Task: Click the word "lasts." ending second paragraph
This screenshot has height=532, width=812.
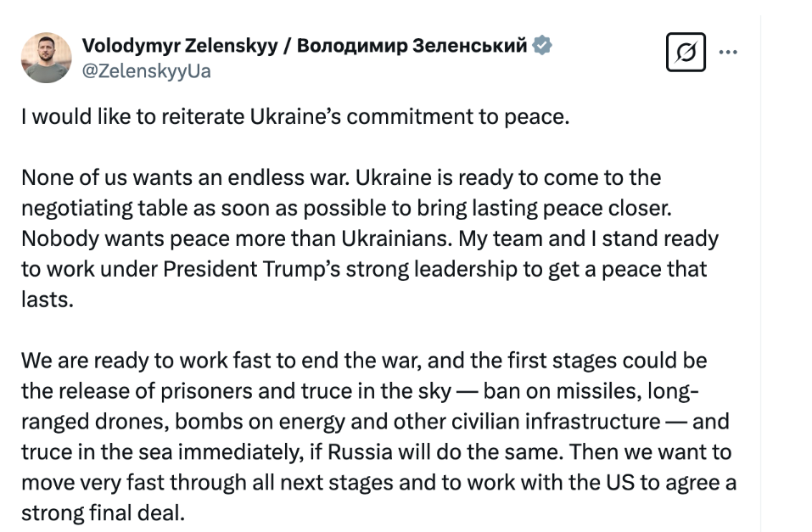Action: pyautogui.click(x=48, y=300)
